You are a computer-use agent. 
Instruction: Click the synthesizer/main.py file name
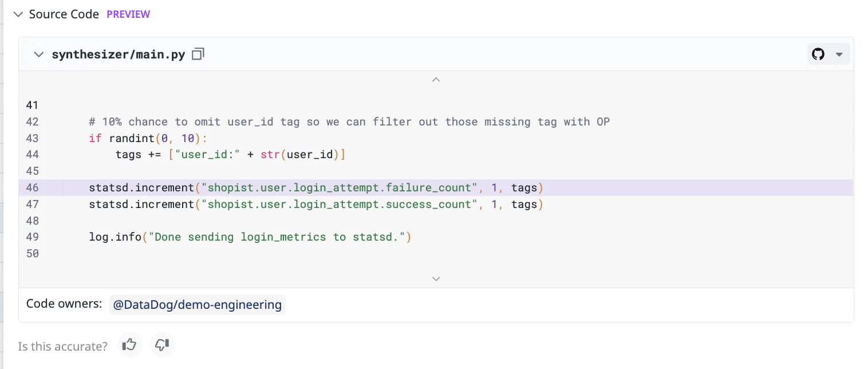click(x=119, y=54)
